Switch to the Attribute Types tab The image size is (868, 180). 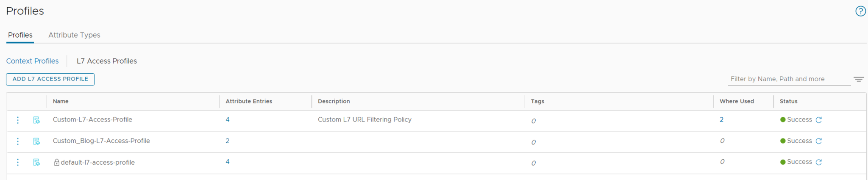pos(74,35)
